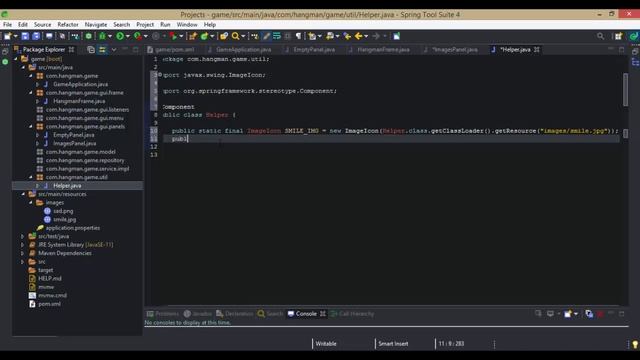
Task: Toggle Show Whitespace Characters pilcrow icon
Action: 298,36
